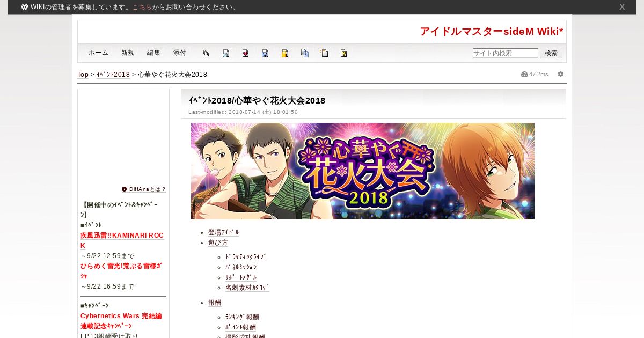
Task: Click the red download arrow icon
Action: pyautogui.click(x=245, y=53)
